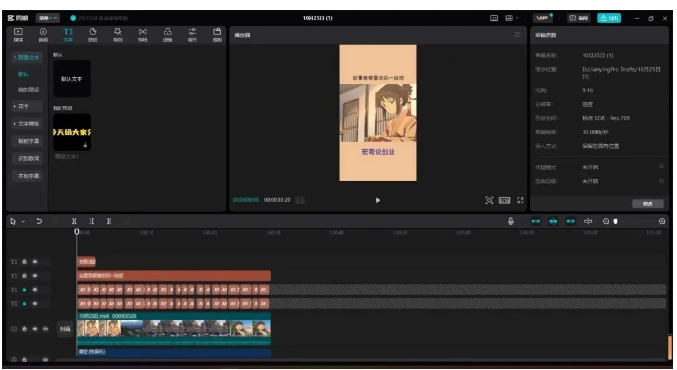Open the Effects tab with the star icon

point(117,35)
